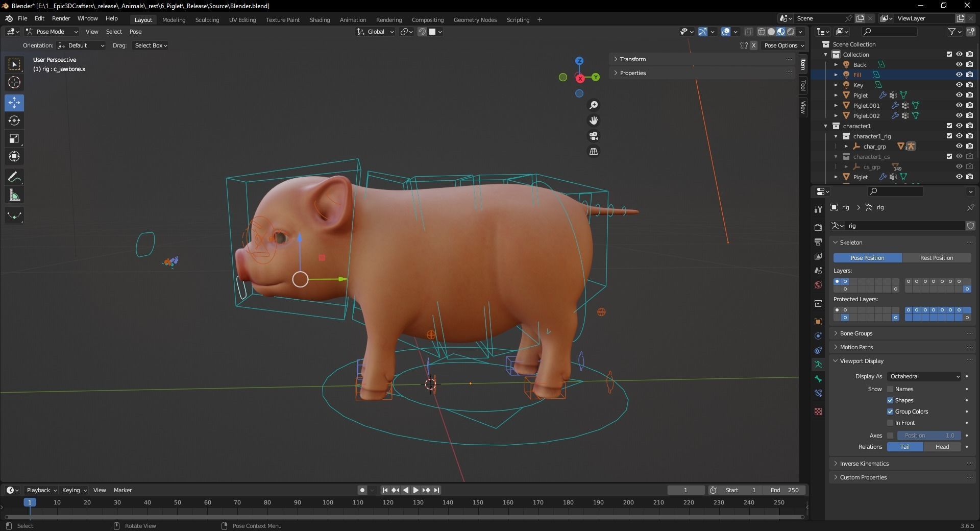Screen dimensions: 980x531
Task: Select the Measure tool
Action: click(x=14, y=195)
